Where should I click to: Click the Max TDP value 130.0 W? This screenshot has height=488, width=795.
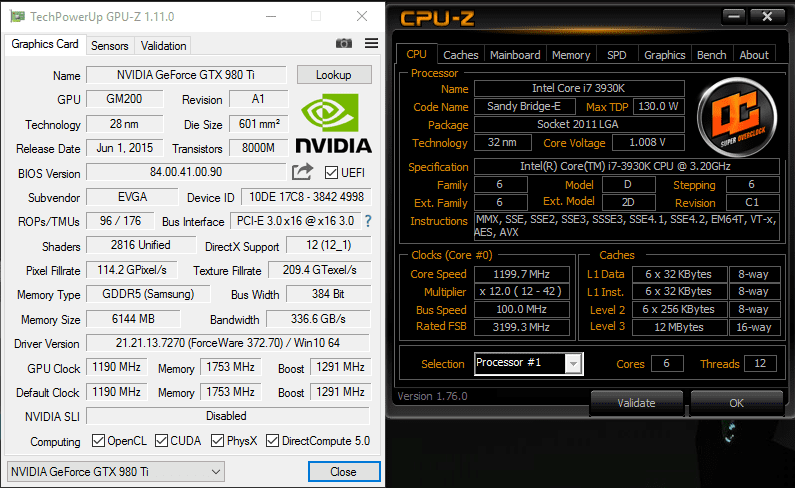(659, 106)
